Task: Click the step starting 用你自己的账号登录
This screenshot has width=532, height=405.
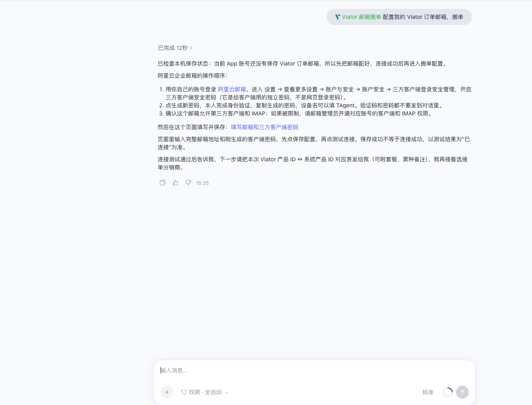Action: click(318, 93)
